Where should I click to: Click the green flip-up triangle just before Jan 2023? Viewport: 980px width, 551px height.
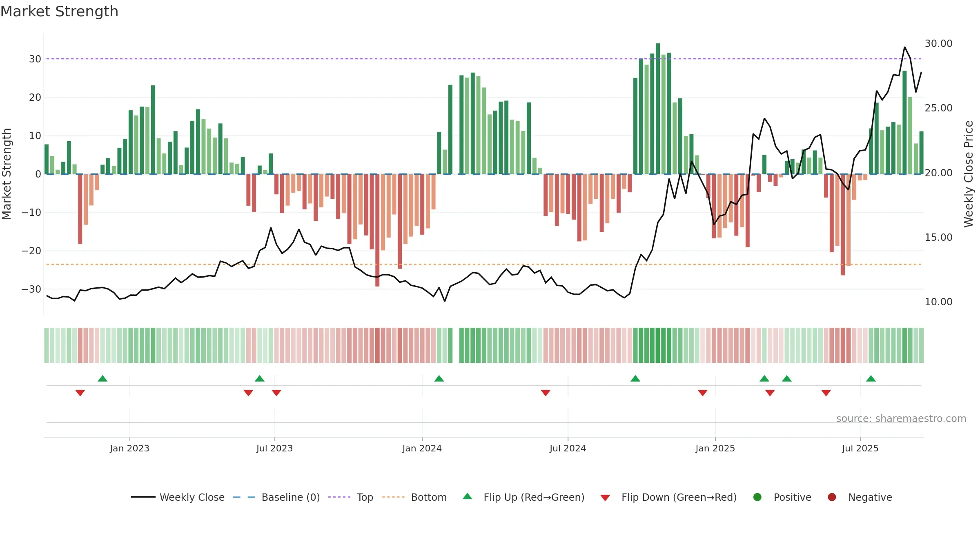coord(102,378)
